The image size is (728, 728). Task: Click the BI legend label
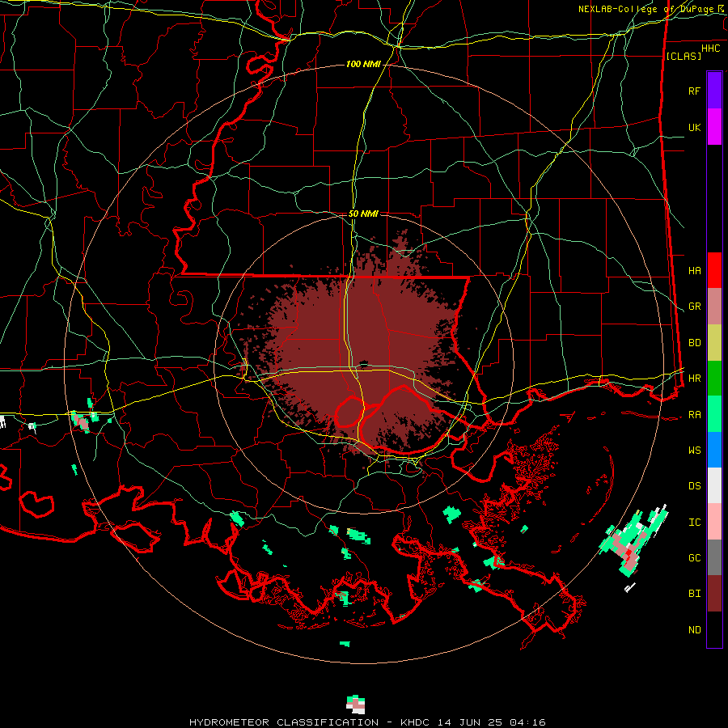(x=694, y=594)
